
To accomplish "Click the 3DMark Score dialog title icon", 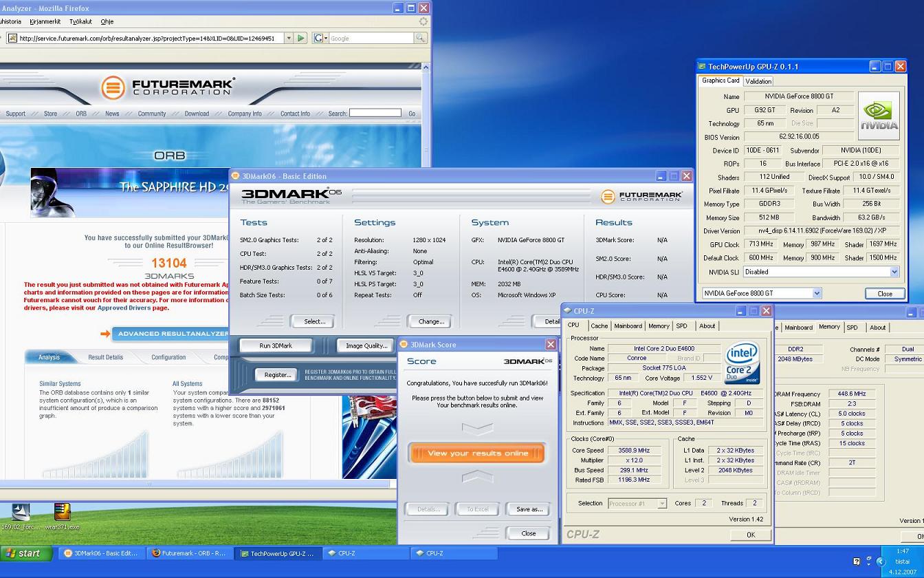I will (404, 345).
